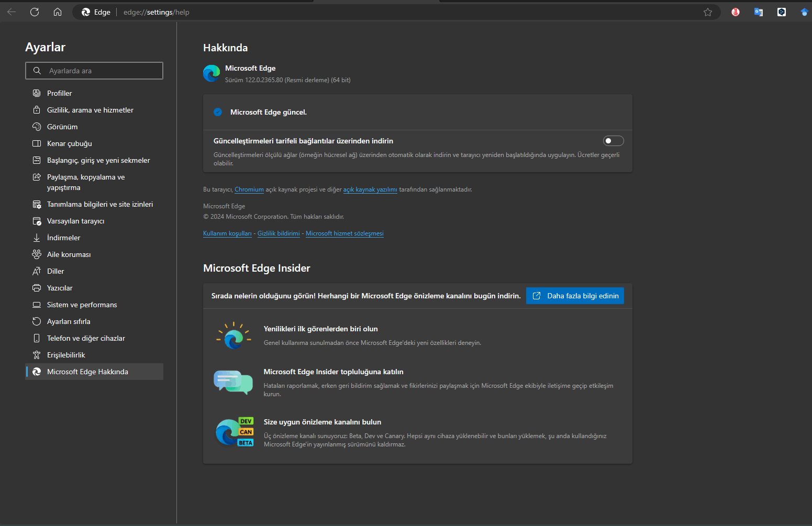Click the Ayarlarda ara search field
812x526 pixels.
(94, 71)
